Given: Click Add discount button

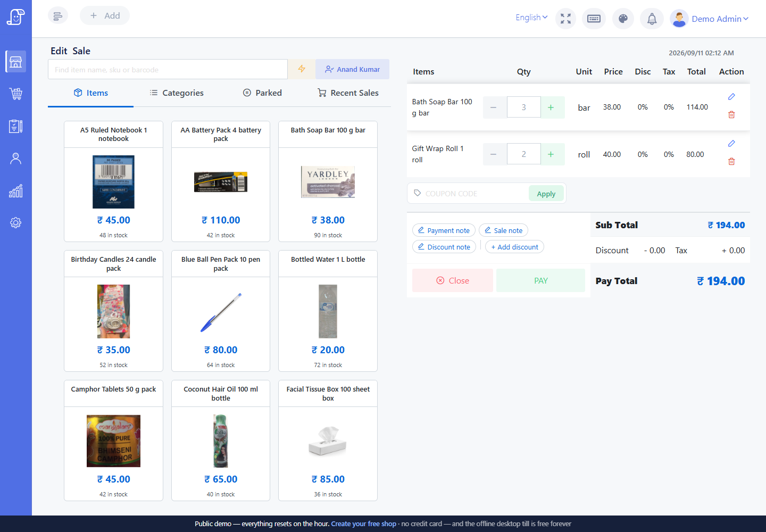Looking at the screenshot, I should (514, 247).
